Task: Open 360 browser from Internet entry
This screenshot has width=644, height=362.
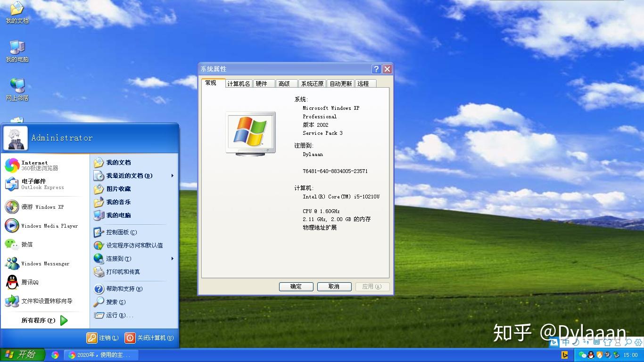Action: pyautogui.click(x=45, y=165)
